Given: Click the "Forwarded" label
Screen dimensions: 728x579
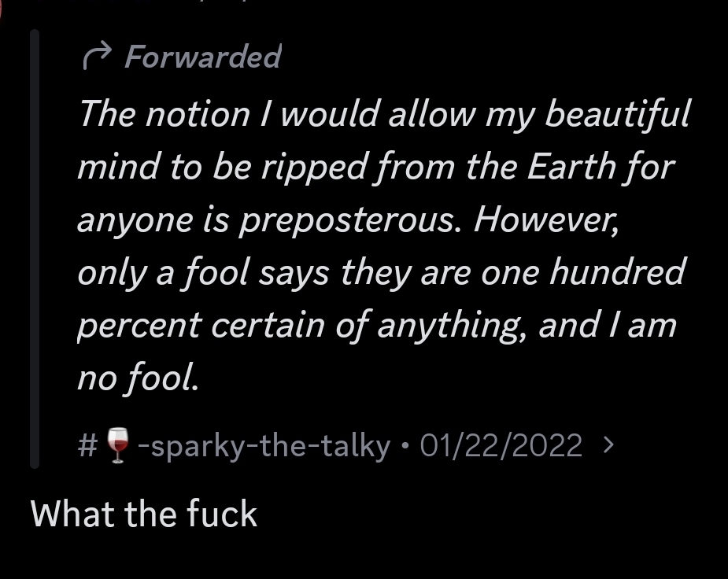Looking at the screenshot, I should point(202,56).
